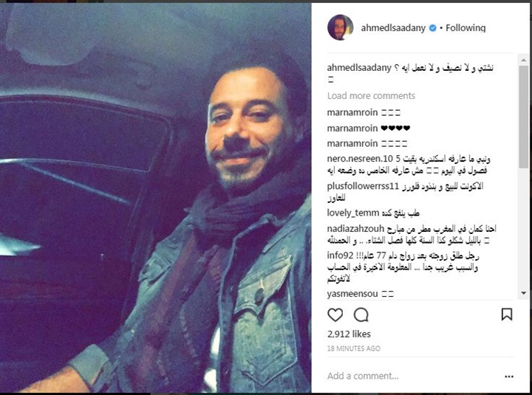Expand Load more comments

point(371,96)
